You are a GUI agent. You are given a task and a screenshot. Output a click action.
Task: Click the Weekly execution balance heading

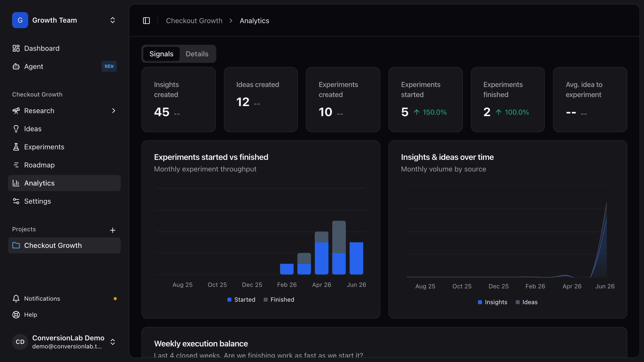tap(201, 344)
